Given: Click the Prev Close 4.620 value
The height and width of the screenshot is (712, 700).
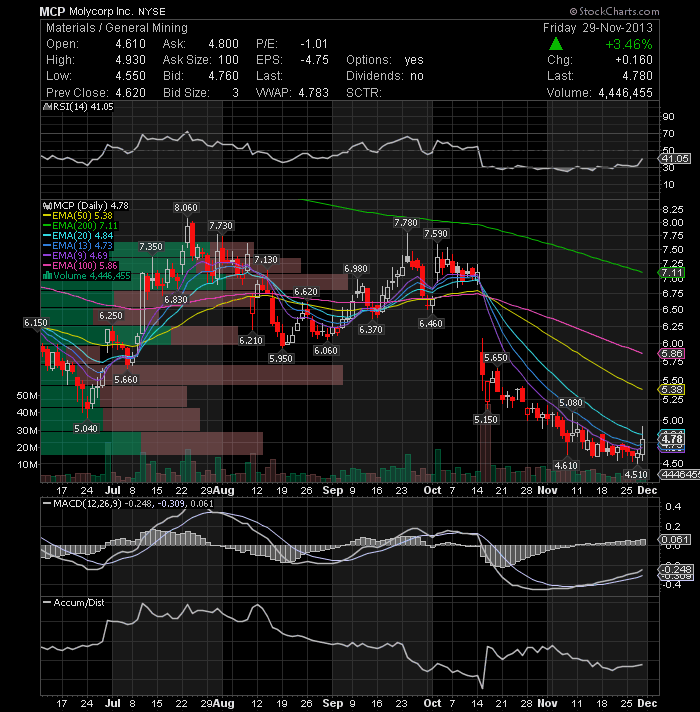Looking at the screenshot, I should point(130,93).
